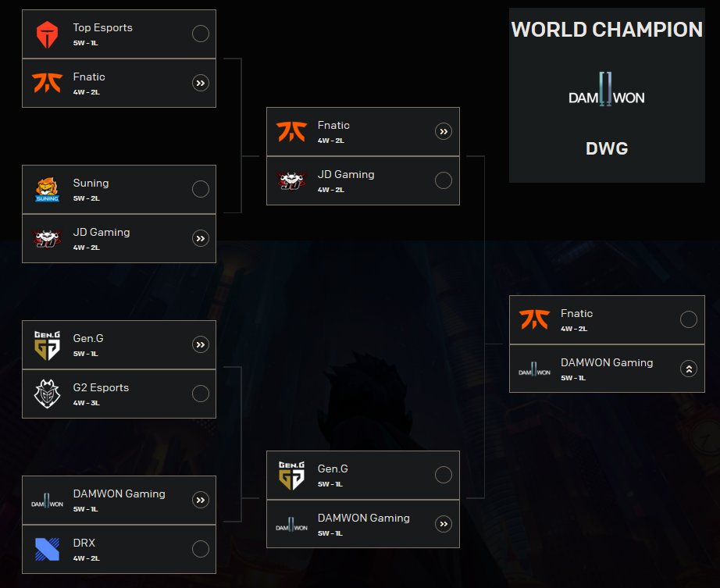Click the Top Esports logo in quarterfinals

(x=48, y=34)
